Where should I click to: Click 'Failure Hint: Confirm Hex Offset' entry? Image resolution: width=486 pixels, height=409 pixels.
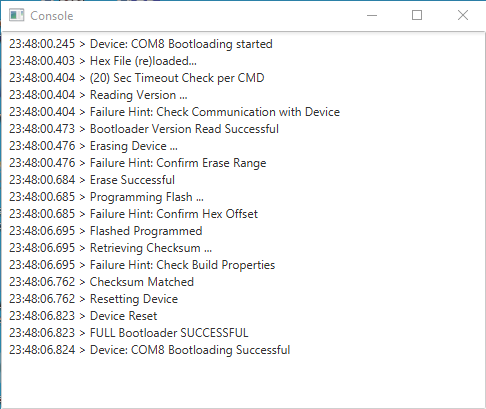click(134, 214)
